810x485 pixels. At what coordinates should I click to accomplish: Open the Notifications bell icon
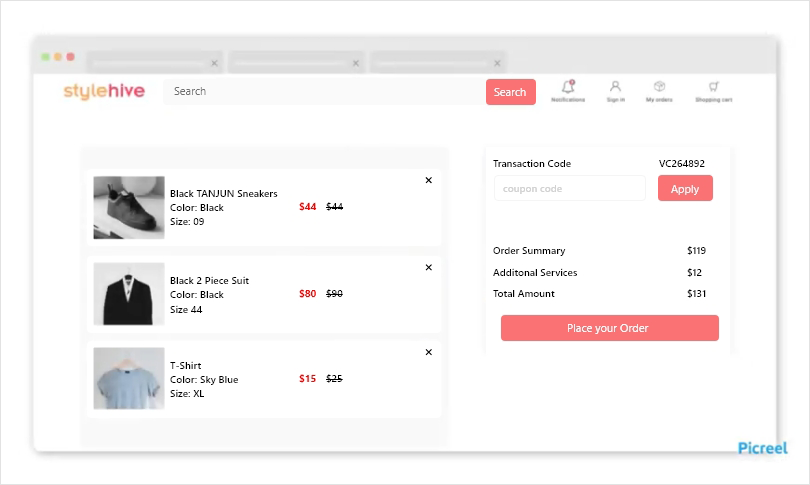pos(568,86)
